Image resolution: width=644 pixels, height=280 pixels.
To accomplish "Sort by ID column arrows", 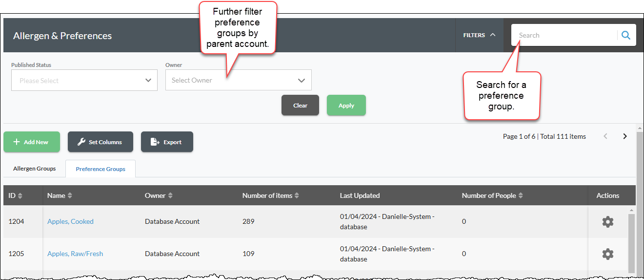I will coord(20,195).
